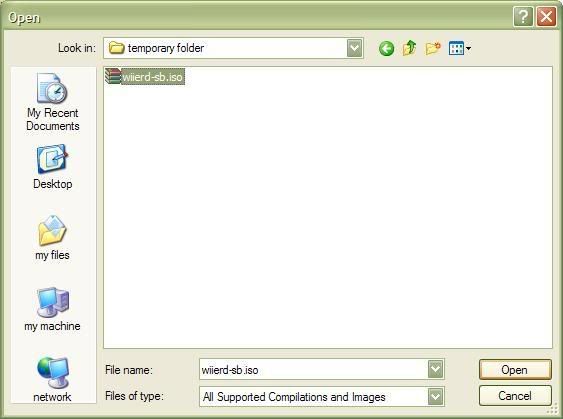Open My Recent Documents place
Image resolution: width=563 pixels, height=419 pixels.
click(x=53, y=102)
